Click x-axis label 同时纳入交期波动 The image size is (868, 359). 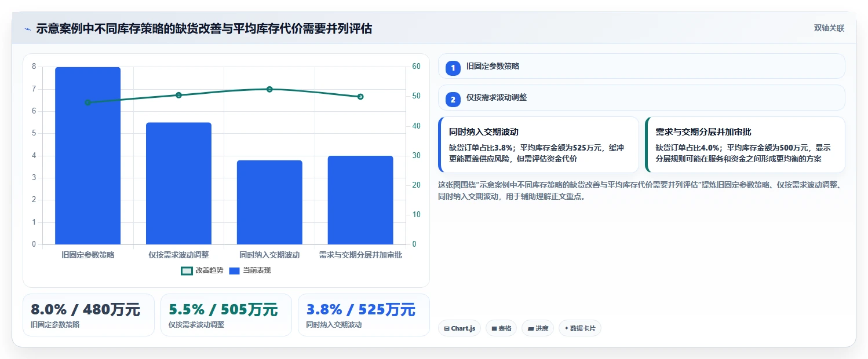click(269, 255)
